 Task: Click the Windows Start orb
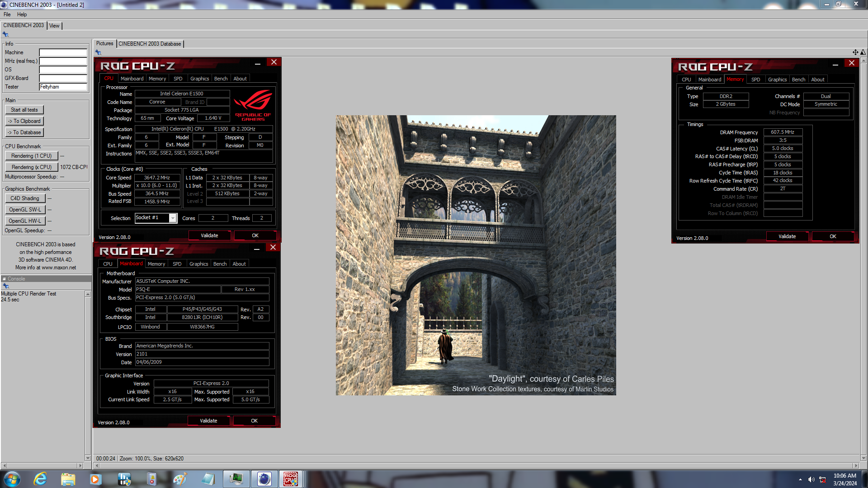[12, 479]
